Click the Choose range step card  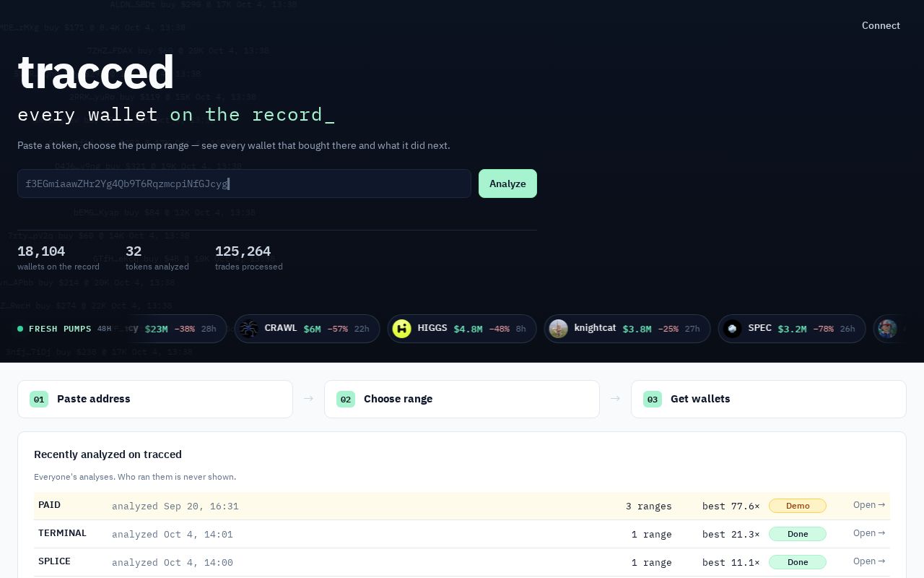pyautogui.click(x=462, y=399)
